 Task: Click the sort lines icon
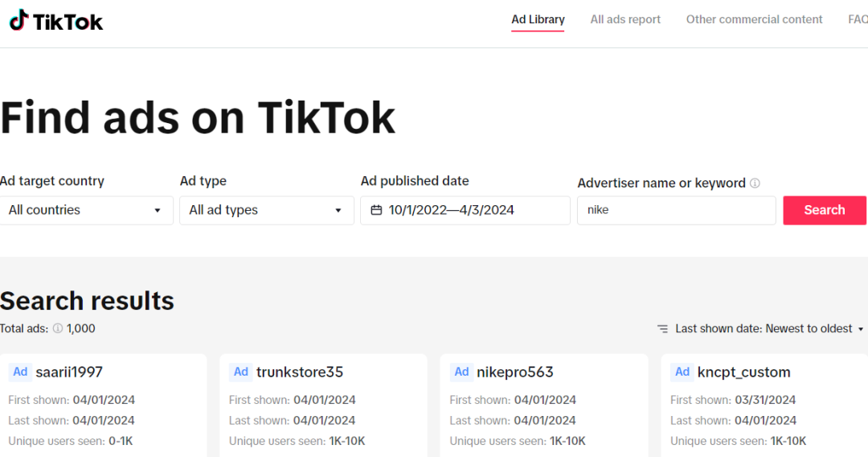(x=662, y=329)
